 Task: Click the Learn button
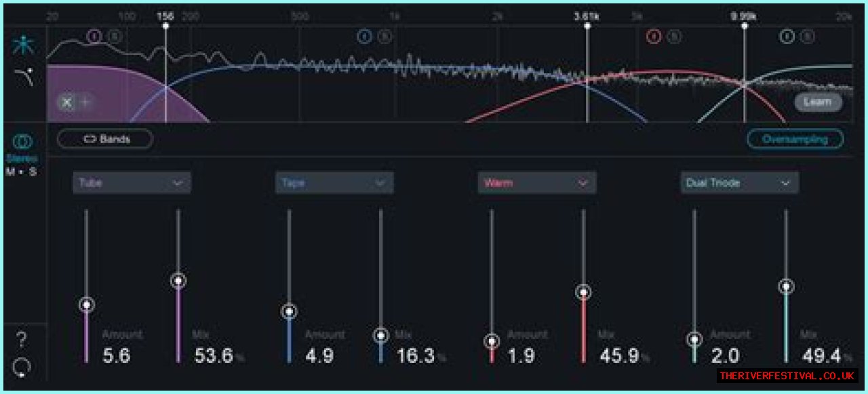pos(818,102)
